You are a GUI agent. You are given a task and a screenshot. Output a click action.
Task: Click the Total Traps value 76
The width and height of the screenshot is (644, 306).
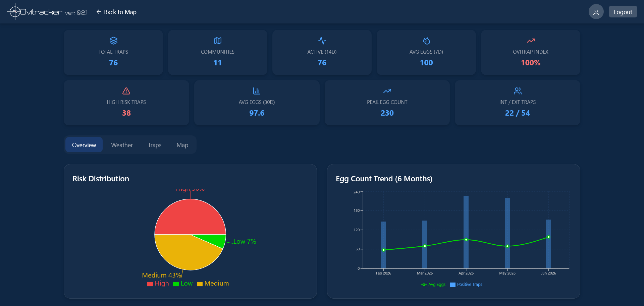coord(113,63)
